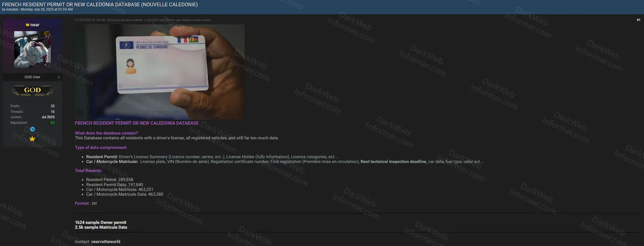Image resolution: width=644 pixels, height=246 pixels.
Task: Click the purple post heading FRENCH RESIDENT PERMIT
Action: (137, 123)
